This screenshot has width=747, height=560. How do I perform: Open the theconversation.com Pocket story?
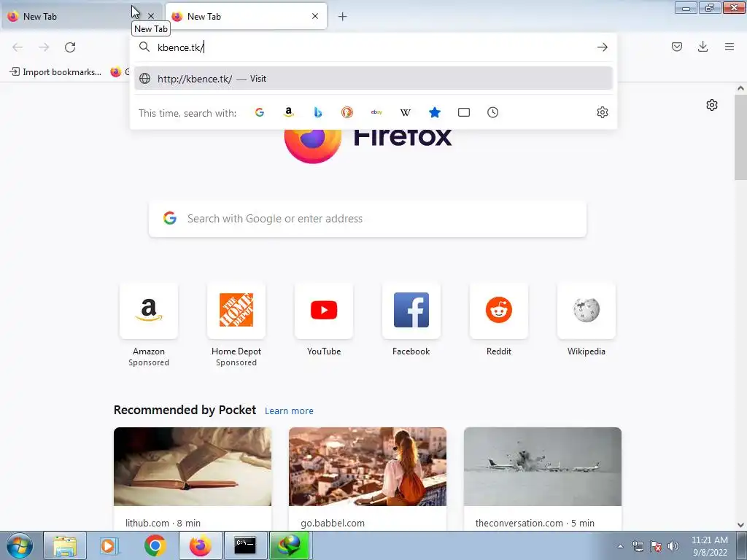click(543, 478)
